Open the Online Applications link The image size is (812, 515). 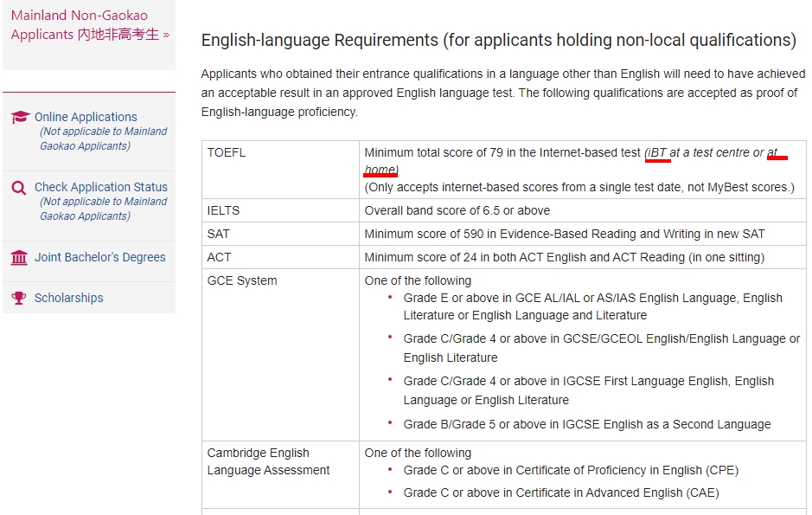pos(86,117)
